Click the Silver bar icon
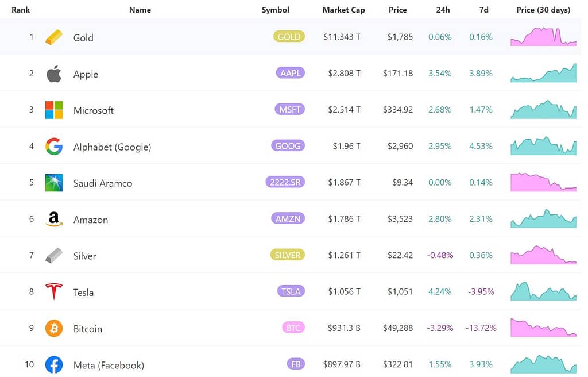588x377 pixels. point(54,256)
